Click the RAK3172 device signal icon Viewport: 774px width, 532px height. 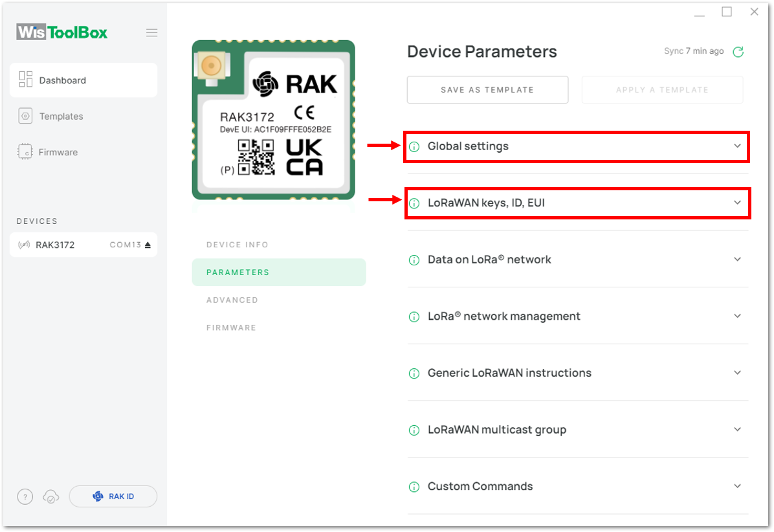pyautogui.click(x=24, y=245)
